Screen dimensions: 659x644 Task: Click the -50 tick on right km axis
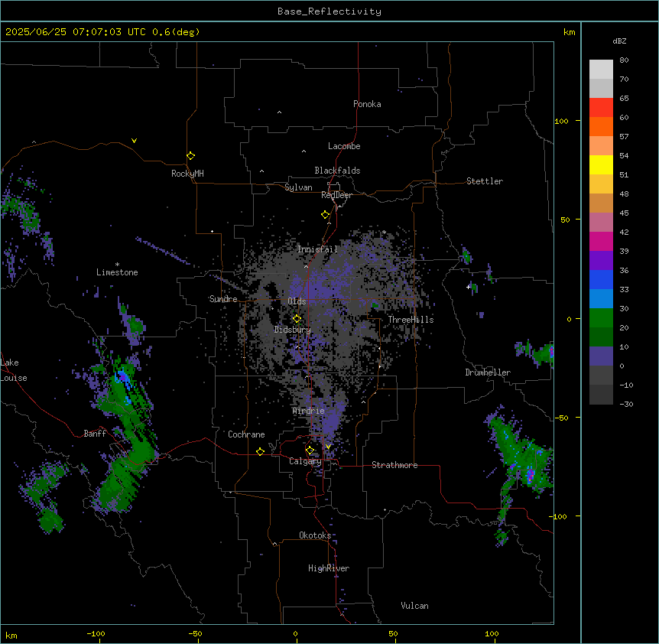pyautogui.click(x=561, y=418)
